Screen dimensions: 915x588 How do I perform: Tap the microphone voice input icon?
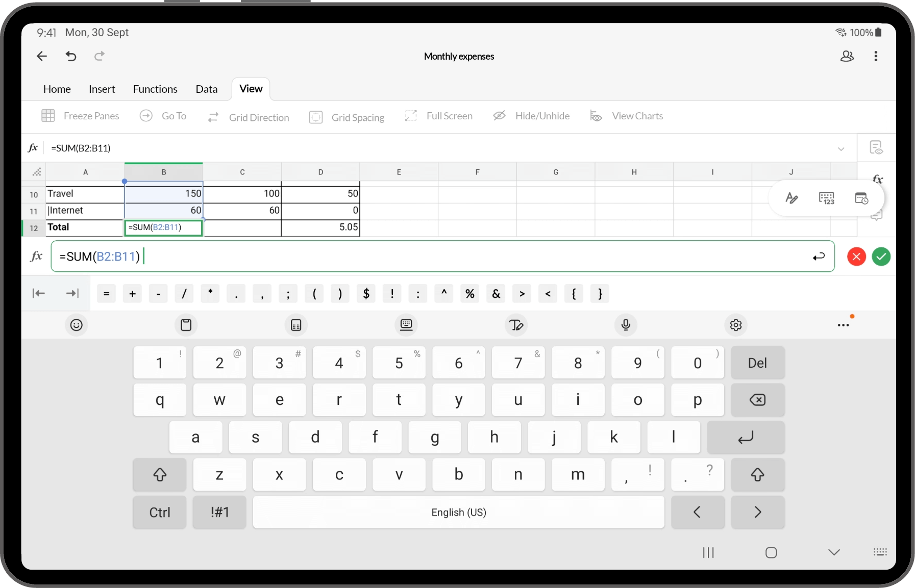point(626,325)
